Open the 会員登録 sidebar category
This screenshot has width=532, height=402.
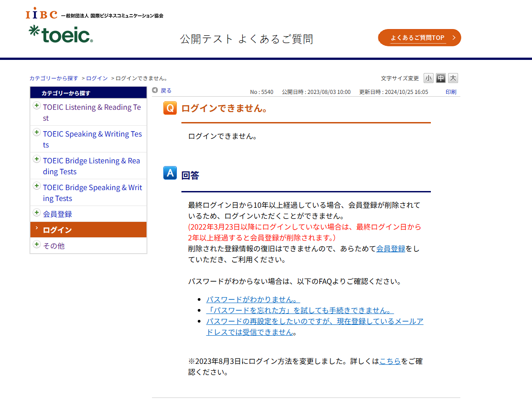(x=57, y=214)
